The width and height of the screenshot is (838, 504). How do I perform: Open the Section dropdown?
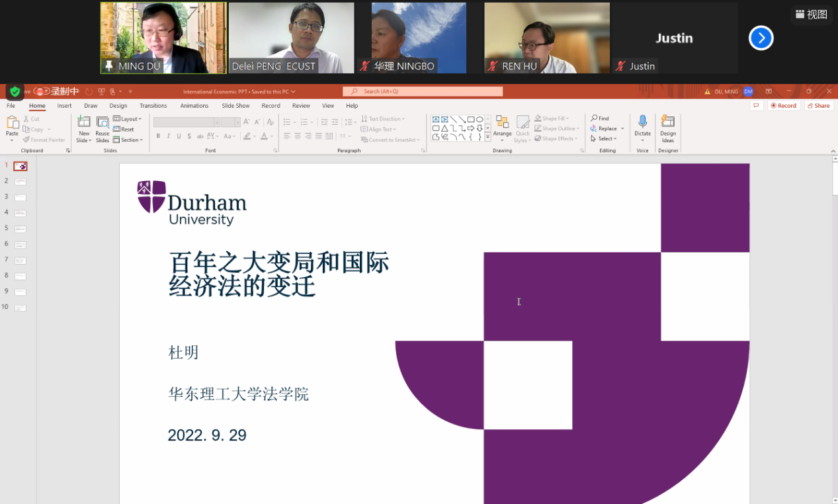click(128, 140)
